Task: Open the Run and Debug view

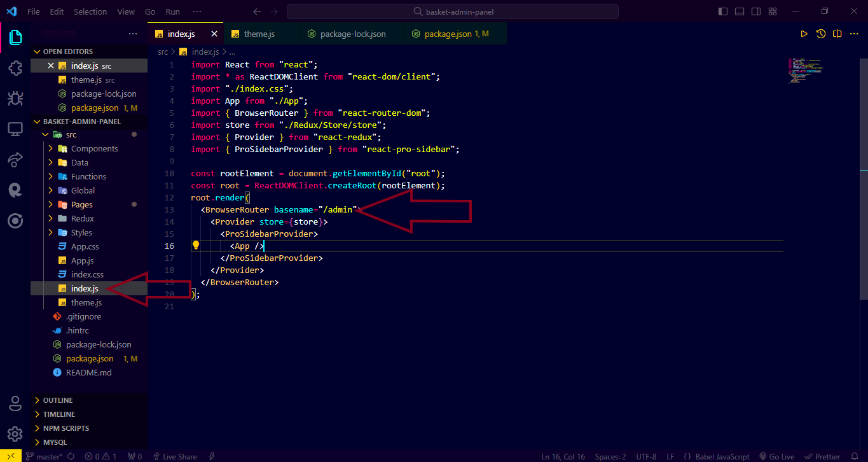Action: click(x=15, y=99)
